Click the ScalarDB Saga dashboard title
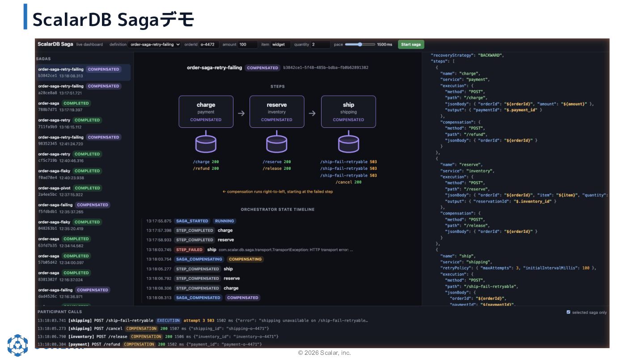The image size is (644, 362). [55, 44]
